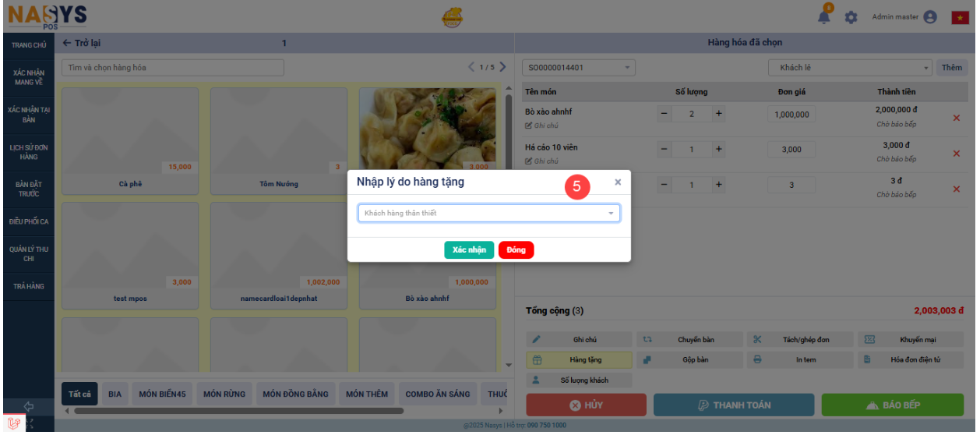Select the MÓN RỪNG category tab
The image size is (980, 435).
point(224,394)
